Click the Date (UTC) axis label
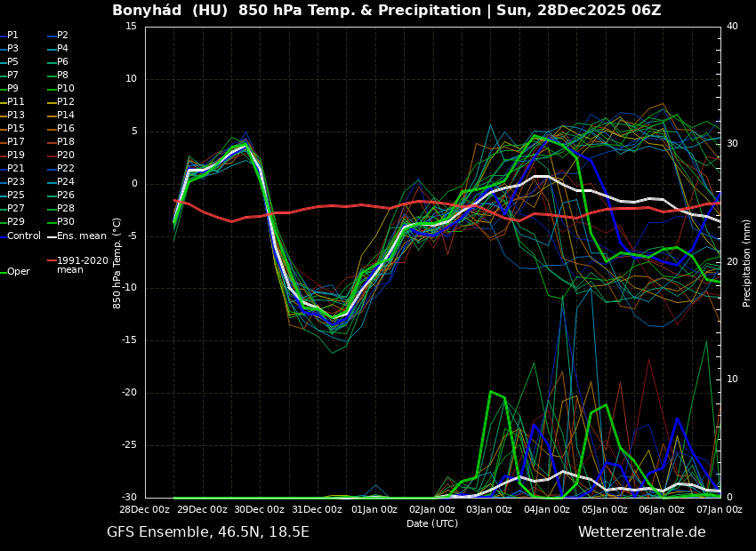The width and height of the screenshot is (756, 551). pos(432,524)
